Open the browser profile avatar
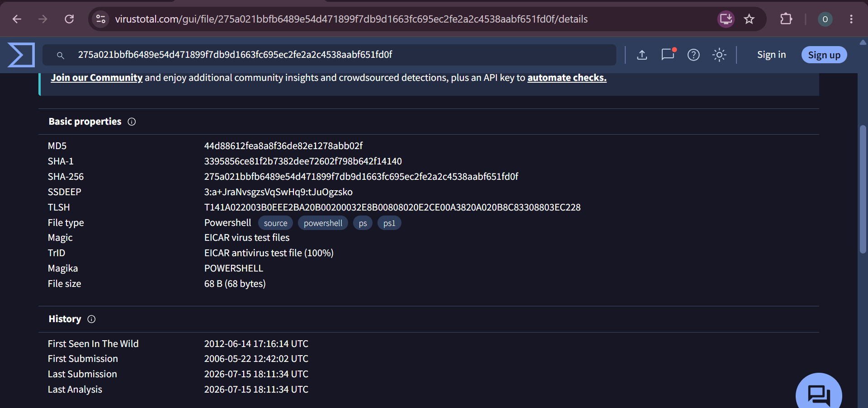 [825, 19]
